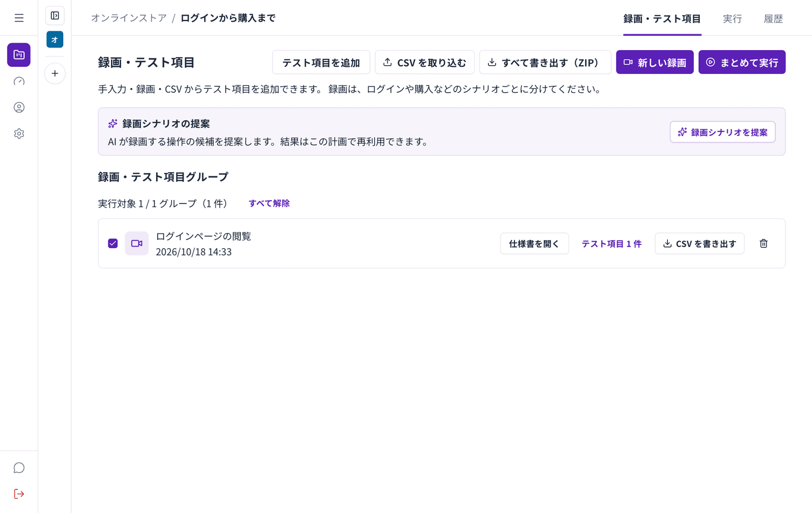Go to オンラインストア breadcrumb
The width and height of the screenshot is (812, 513).
coord(129,18)
